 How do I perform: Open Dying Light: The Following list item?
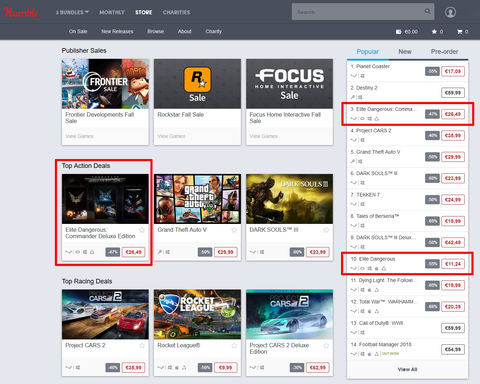click(x=407, y=285)
